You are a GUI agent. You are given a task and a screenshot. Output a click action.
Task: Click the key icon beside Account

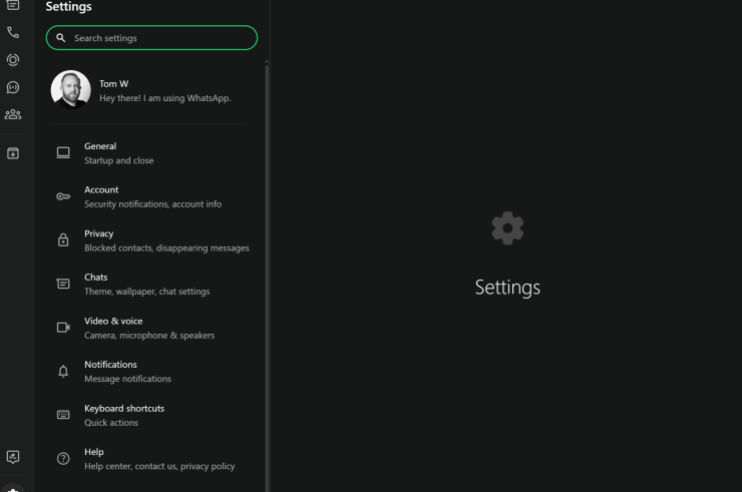tap(63, 196)
